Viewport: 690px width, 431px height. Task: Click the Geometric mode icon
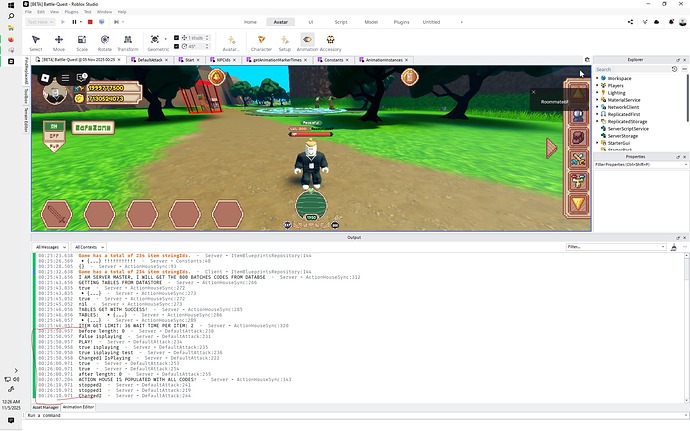(155, 40)
